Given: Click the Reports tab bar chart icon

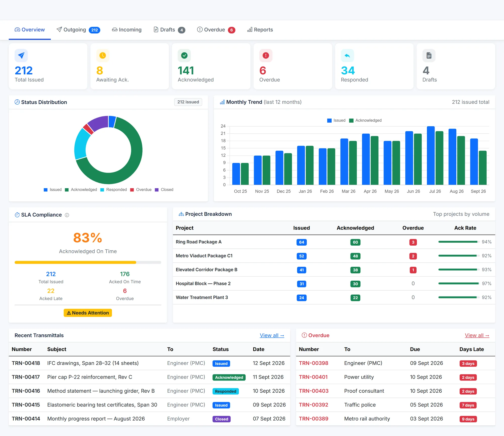Looking at the screenshot, I should (x=250, y=30).
